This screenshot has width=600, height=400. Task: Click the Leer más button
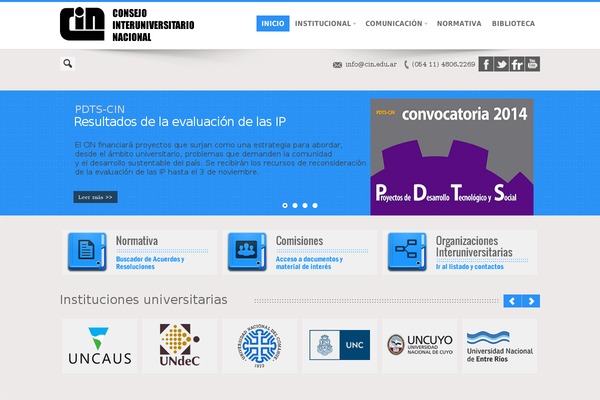(95, 197)
